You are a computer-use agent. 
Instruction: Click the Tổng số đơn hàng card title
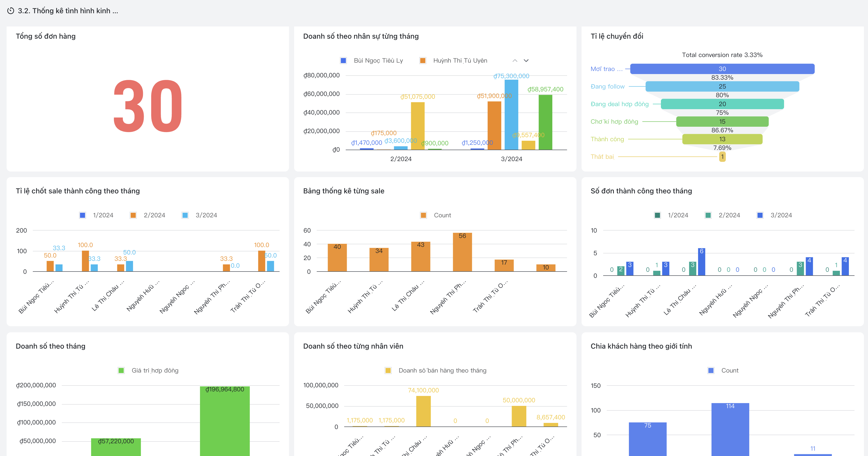(46, 36)
